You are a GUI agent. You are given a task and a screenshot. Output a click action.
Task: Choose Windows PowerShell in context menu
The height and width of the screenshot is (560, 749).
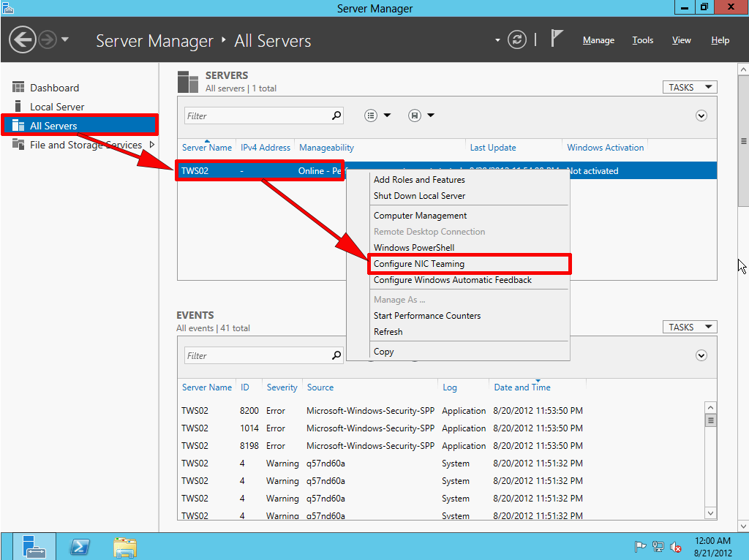[x=414, y=247]
